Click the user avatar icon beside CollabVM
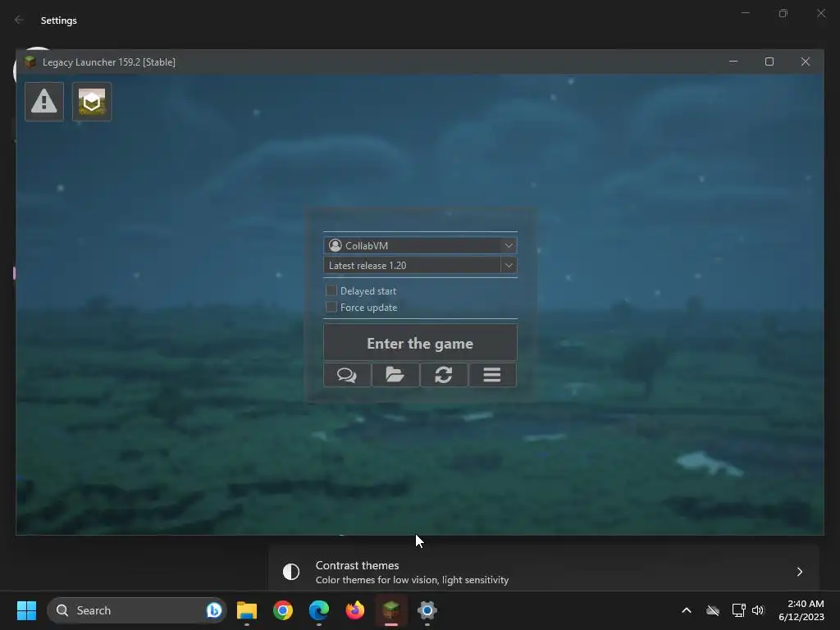The image size is (840, 630). point(336,245)
